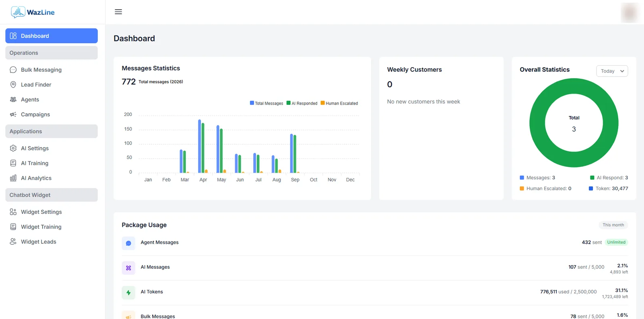
Task: Click the Bulk Messaging chat bubble icon
Action: pos(13,70)
